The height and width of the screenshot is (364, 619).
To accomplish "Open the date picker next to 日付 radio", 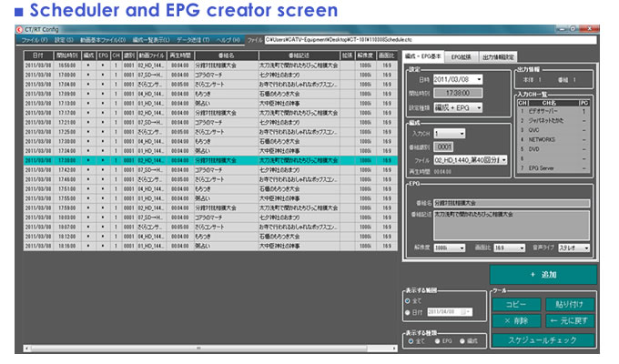I will click(x=465, y=312).
